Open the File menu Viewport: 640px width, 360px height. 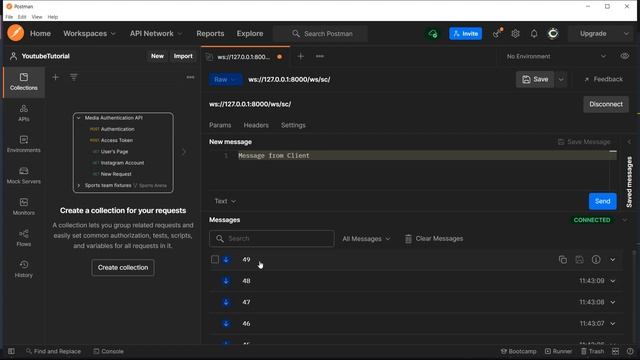coord(9,17)
